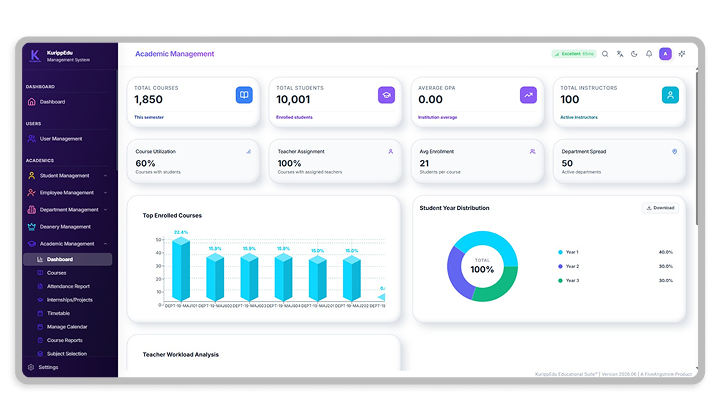This screenshot has height=420, width=721.
Task: Click the Institution average link
Action: [x=437, y=117]
